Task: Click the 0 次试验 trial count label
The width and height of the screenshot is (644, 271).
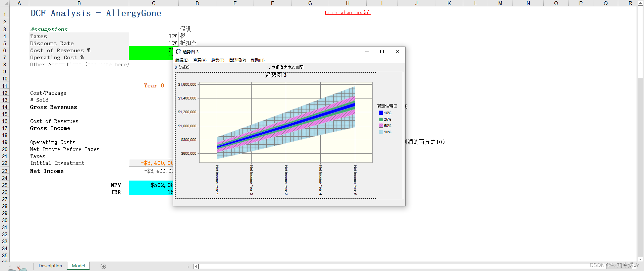Action: tap(182, 67)
